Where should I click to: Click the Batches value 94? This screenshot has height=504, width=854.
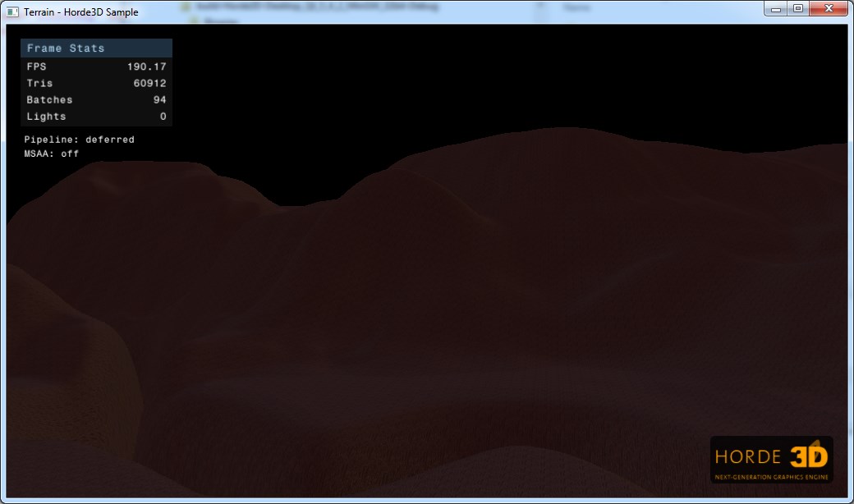[159, 99]
